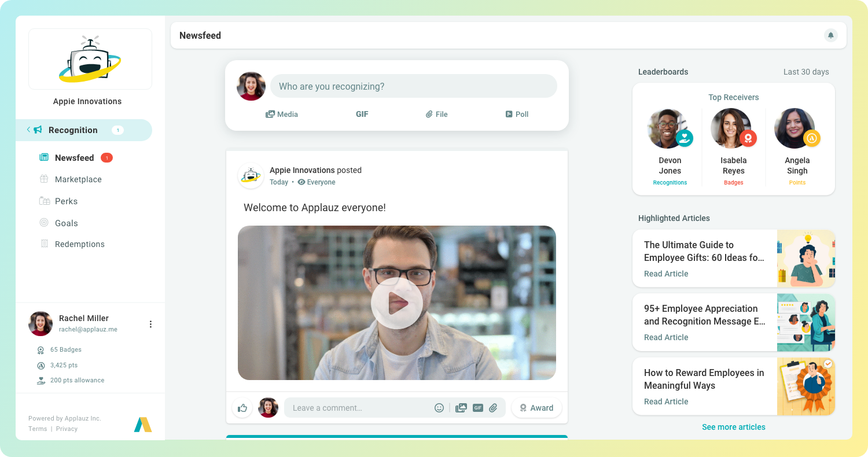Screen dimensions: 868x457
Task: Open See more articles
Action: [733, 427]
